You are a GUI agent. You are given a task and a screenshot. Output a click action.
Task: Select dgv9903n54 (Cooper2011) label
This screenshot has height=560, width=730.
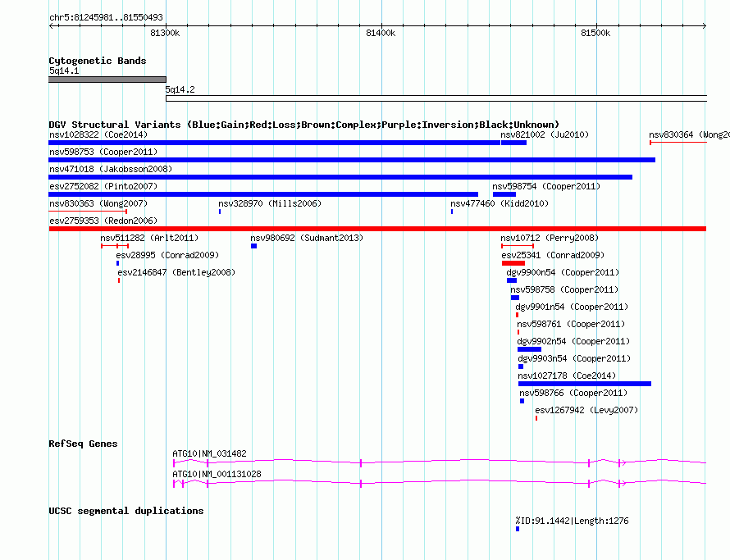[574, 358]
